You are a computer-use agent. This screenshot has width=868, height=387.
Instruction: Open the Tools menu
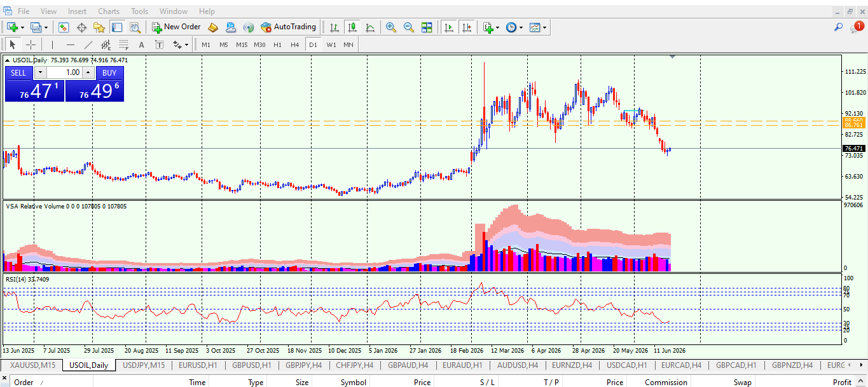[x=140, y=11]
